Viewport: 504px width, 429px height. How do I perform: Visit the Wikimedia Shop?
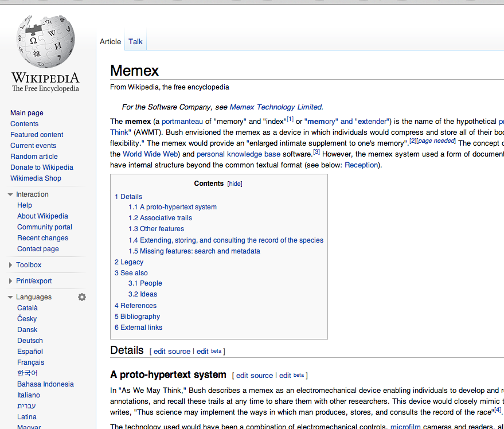click(36, 178)
